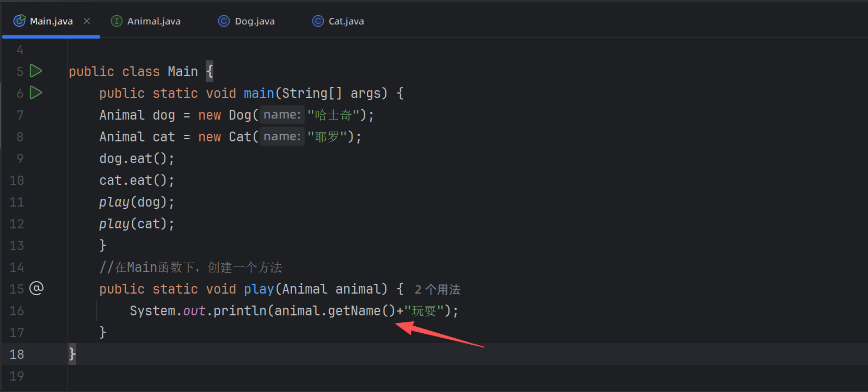The width and height of the screenshot is (868, 392).
Task: Click the play method name declaration
Action: tap(258, 289)
